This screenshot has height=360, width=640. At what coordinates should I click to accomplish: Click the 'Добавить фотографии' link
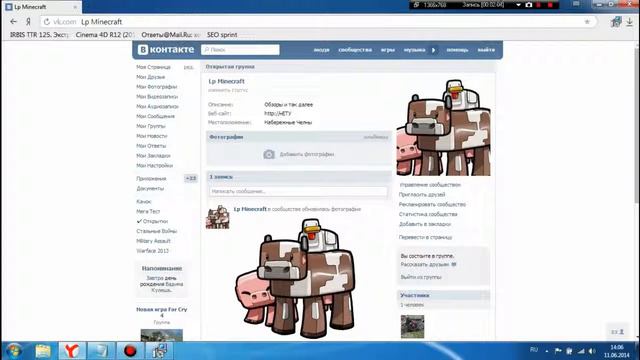pyautogui.click(x=307, y=154)
